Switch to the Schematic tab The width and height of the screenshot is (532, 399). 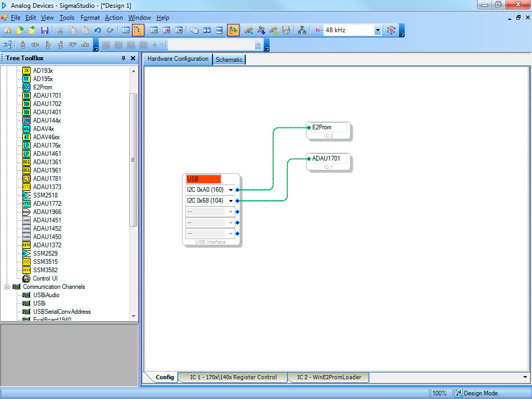[229, 60]
